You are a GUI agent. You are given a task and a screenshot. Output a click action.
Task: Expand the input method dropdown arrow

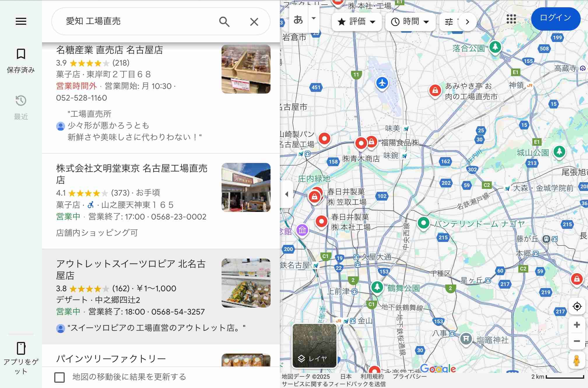314,18
